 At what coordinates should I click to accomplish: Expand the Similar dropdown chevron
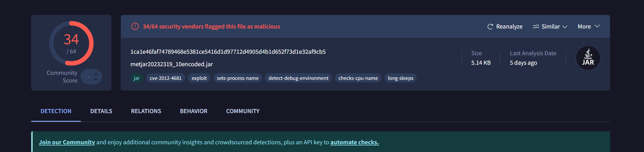565,27
